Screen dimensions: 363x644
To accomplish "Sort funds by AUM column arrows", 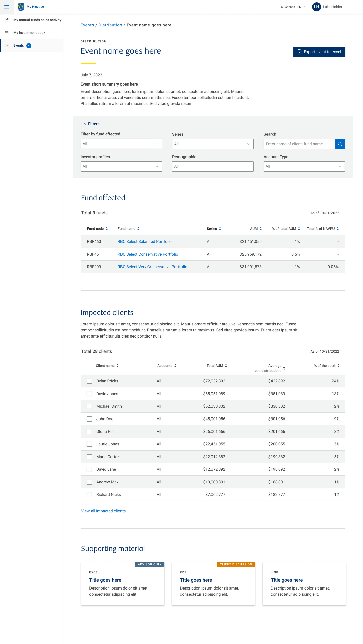I will point(261,229).
